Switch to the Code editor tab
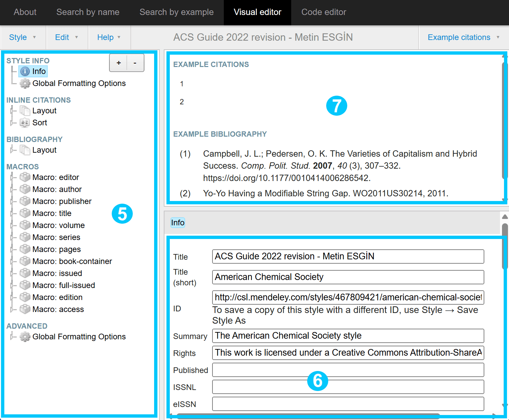Viewport: 509px width, 420px height. [x=324, y=12]
